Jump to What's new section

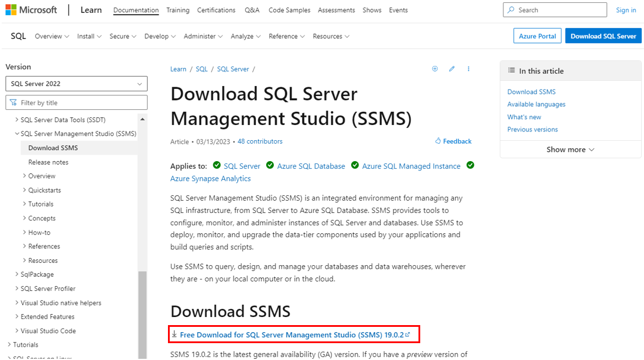click(x=524, y=117)
